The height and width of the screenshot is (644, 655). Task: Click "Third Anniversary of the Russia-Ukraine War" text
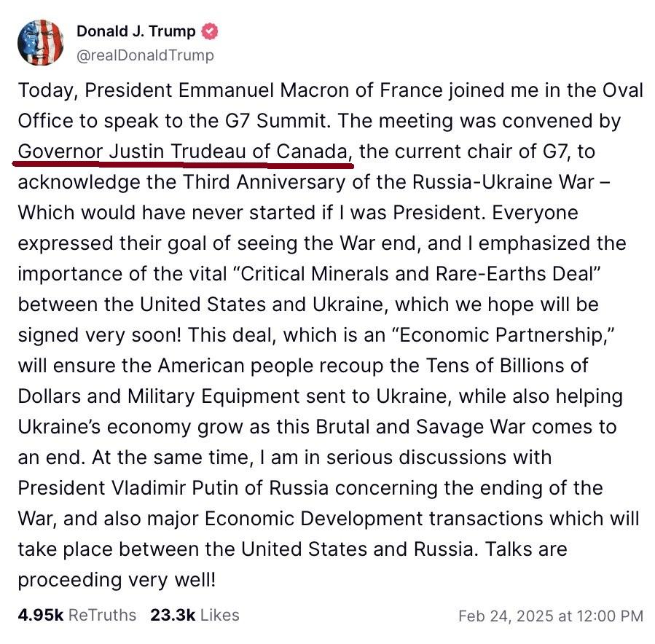[x=388, y=182]
